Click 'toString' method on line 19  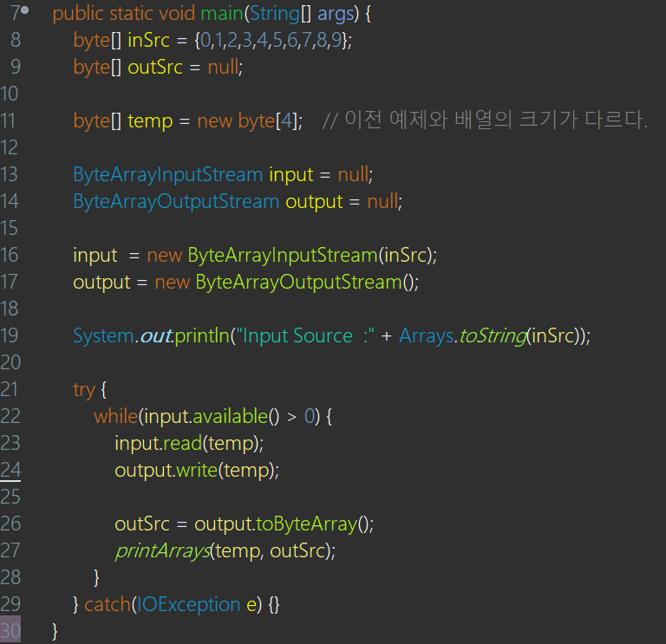493,335
